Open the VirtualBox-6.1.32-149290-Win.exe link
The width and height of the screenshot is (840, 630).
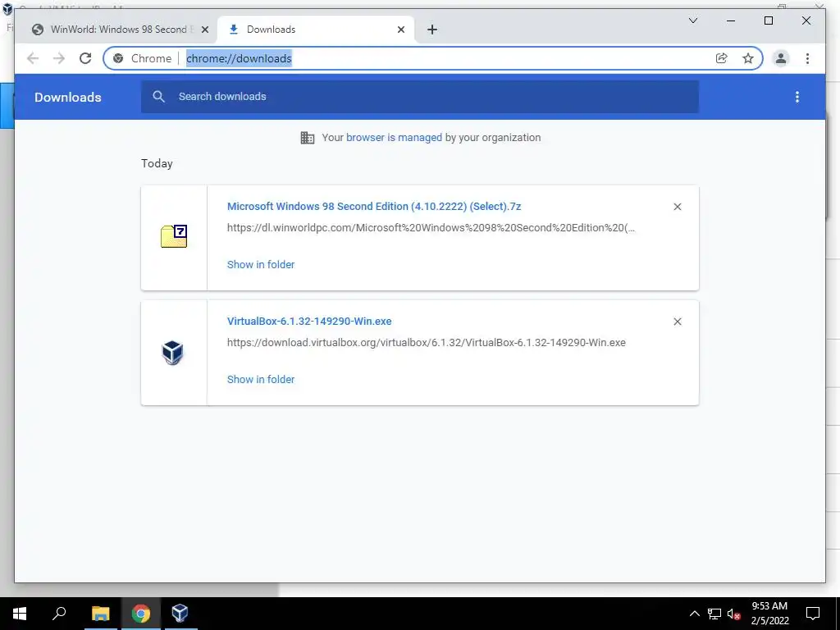(309, 321)
